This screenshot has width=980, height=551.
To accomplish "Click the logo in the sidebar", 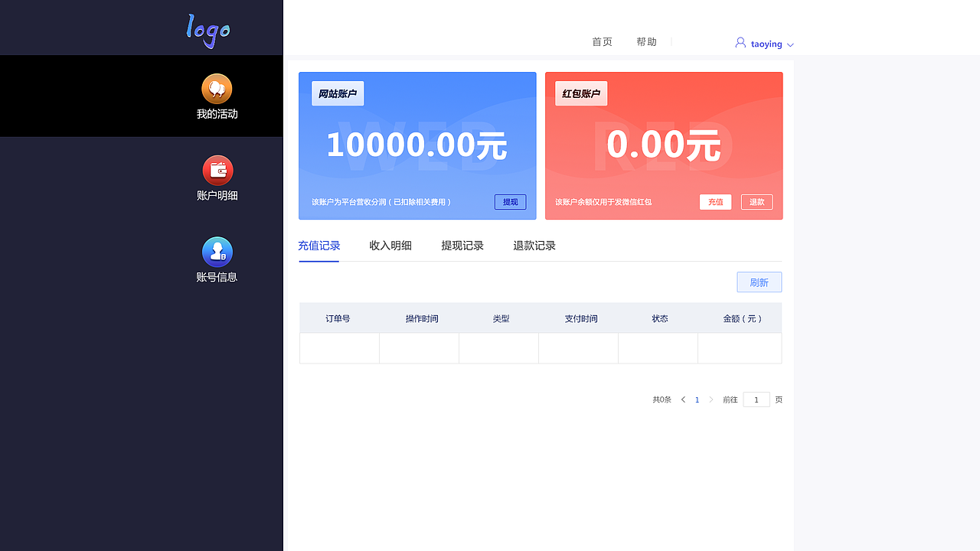I will point(207,31).
